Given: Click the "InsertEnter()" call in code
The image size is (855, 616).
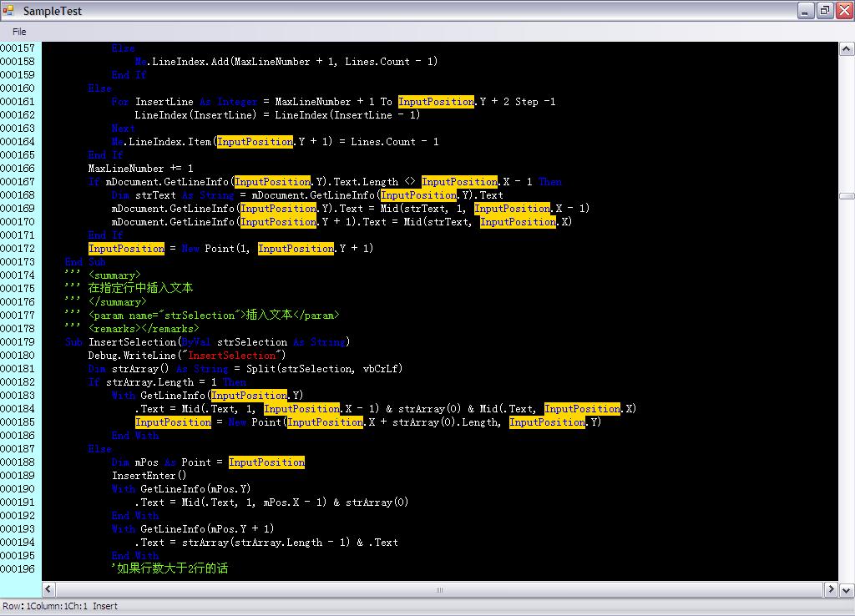Looking at the screenshot, I should point(149,476).
